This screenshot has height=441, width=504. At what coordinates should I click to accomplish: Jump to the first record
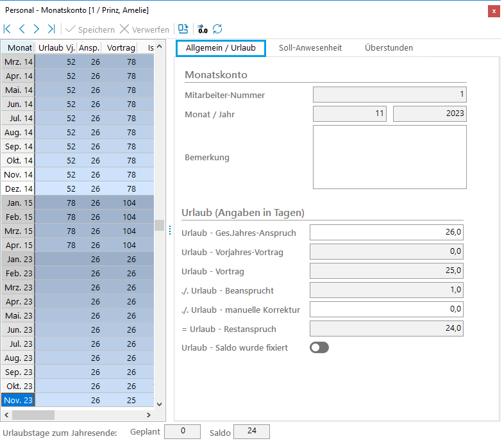[x=7, y=29]
